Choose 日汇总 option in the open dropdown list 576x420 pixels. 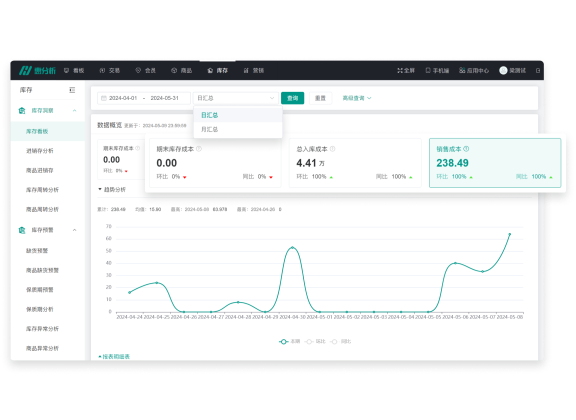(x=238, y=115)
